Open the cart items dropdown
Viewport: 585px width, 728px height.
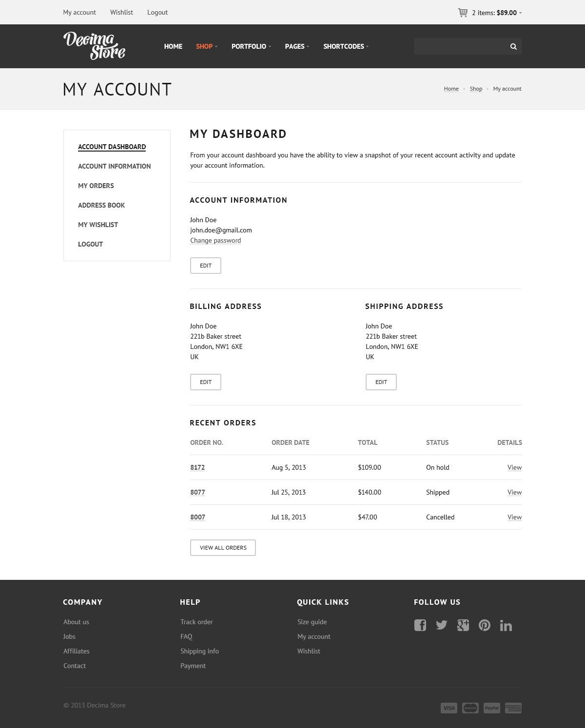(x=496, y=13)
